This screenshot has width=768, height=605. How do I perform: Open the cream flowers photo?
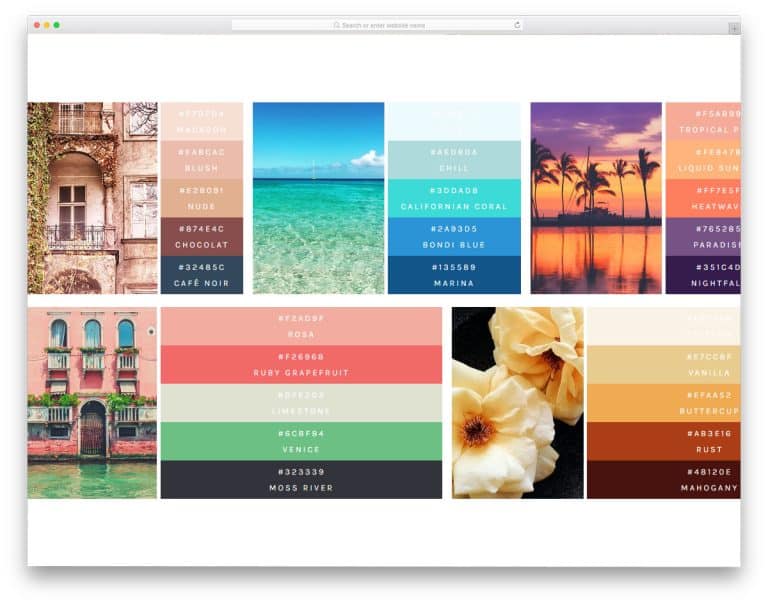point(517,402)
